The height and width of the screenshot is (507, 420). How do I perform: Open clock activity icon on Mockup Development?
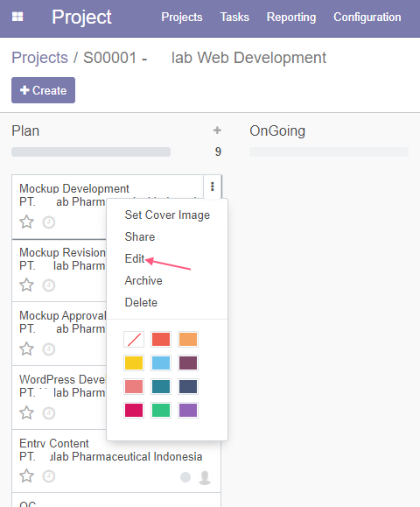(x=49, y=222)
